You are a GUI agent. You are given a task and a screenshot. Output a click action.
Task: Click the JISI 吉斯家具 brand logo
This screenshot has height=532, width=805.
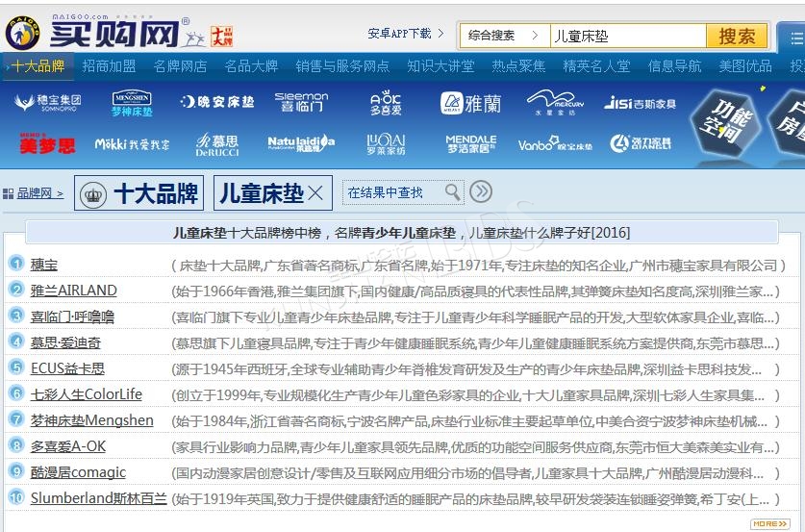coord(640,103)
